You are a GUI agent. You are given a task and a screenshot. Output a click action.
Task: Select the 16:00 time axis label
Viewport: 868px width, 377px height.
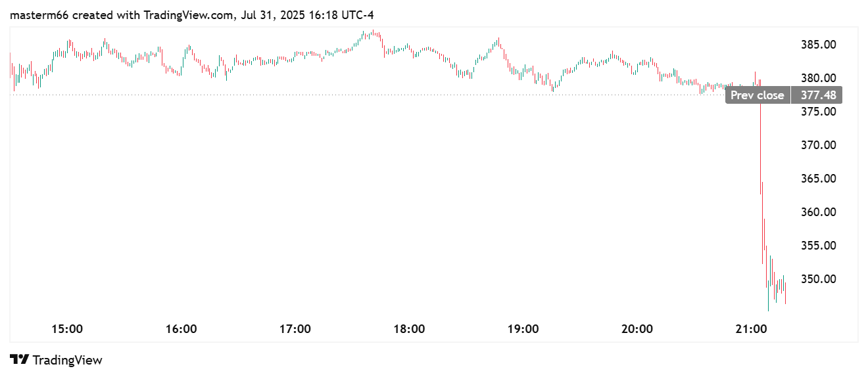click(x=181, y=328)
